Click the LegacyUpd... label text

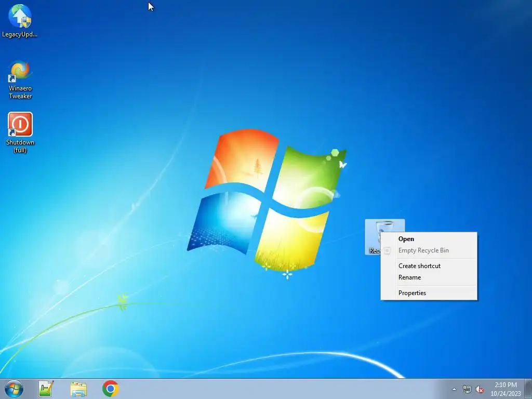pos(20,34)
